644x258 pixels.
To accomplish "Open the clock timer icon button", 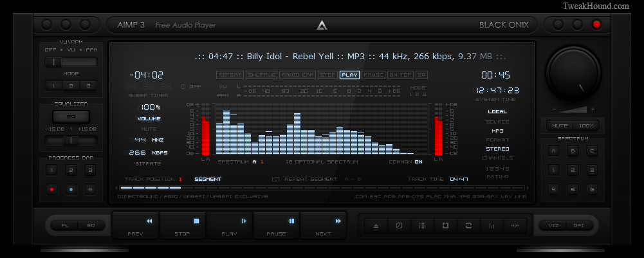I will [399, 226].
